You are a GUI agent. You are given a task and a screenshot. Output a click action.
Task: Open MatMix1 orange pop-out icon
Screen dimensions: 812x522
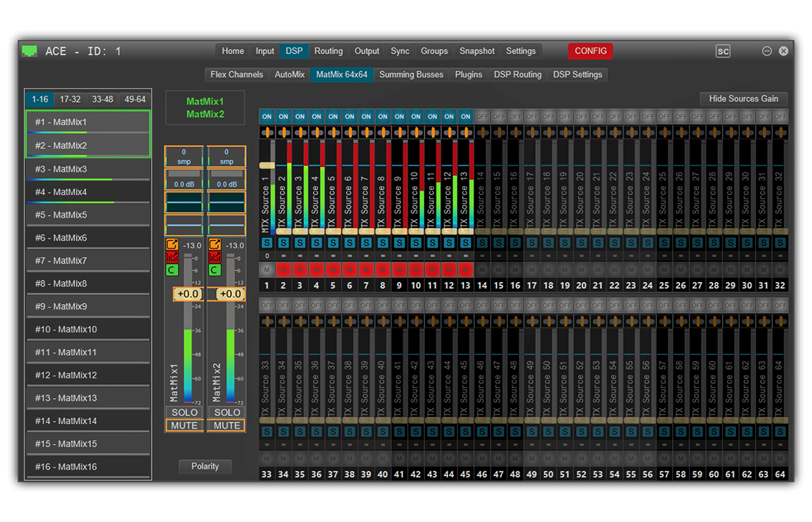click(x=172, y=245)
